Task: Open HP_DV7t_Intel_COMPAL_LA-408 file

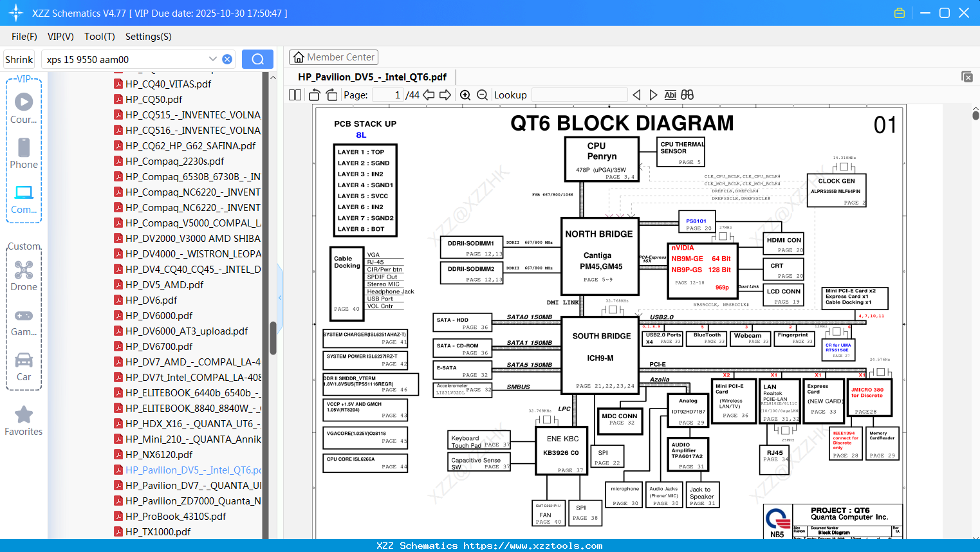Action: point(187,377)
